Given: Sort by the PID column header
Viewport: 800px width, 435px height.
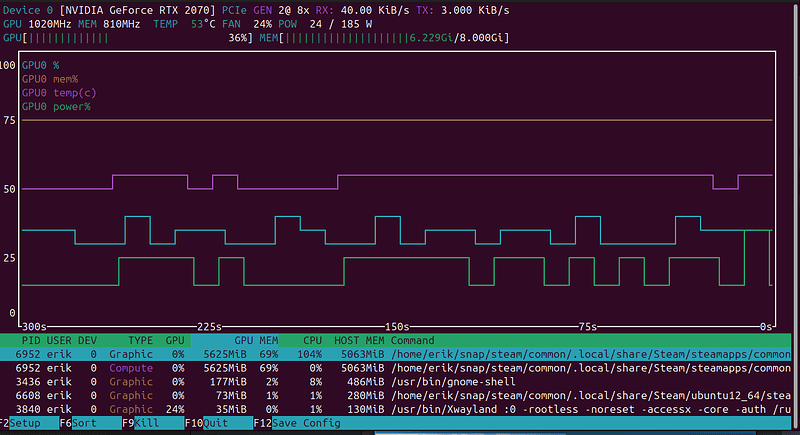Looking at the screenshot, I should 31,340.
